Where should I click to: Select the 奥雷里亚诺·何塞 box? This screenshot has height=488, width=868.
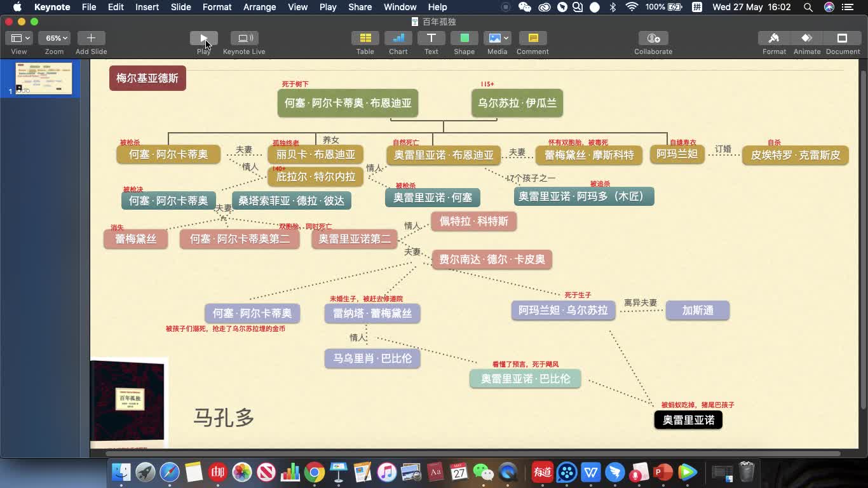433,198
